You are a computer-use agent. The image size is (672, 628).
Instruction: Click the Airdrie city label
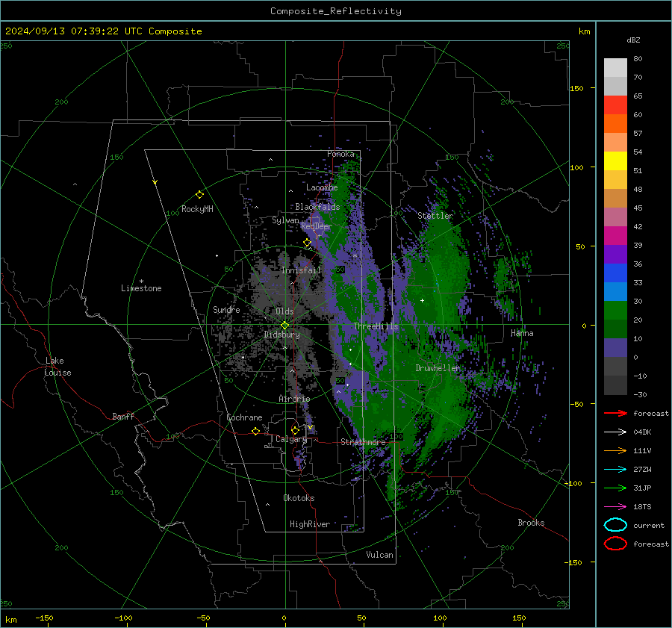[294, 399]
